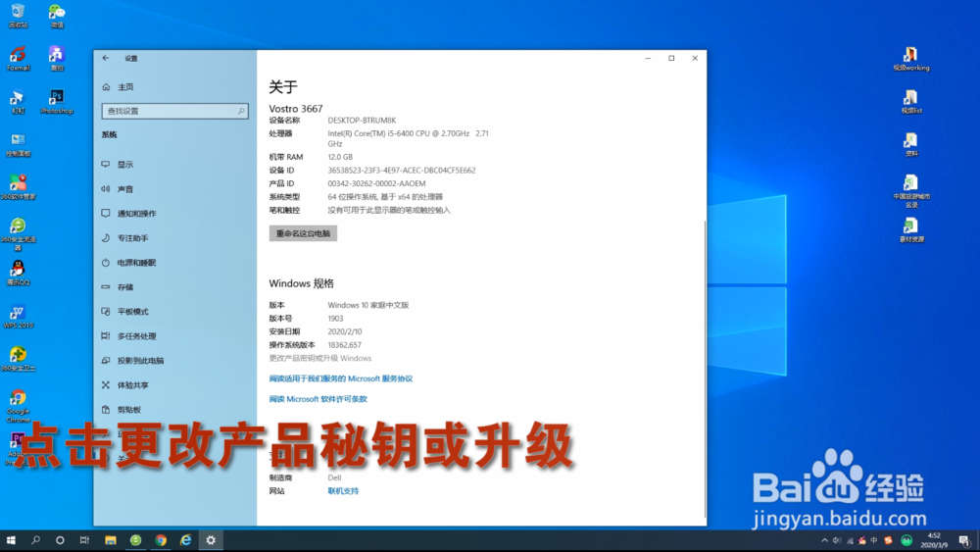Click the volume speaker tray icon
This screenshot has width=980, height=552.
pos(837,541)
